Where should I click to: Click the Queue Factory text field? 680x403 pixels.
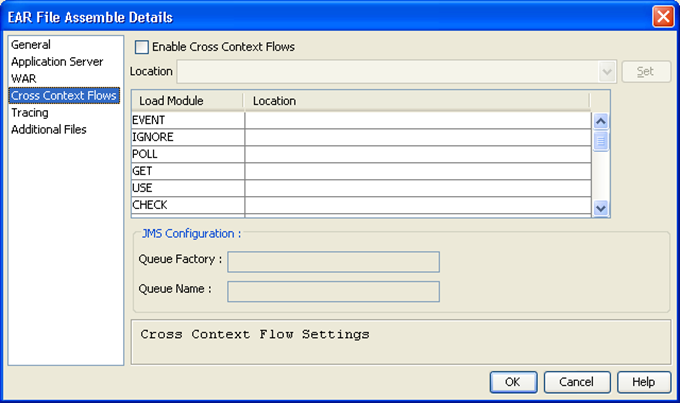[x=334, y=262]
